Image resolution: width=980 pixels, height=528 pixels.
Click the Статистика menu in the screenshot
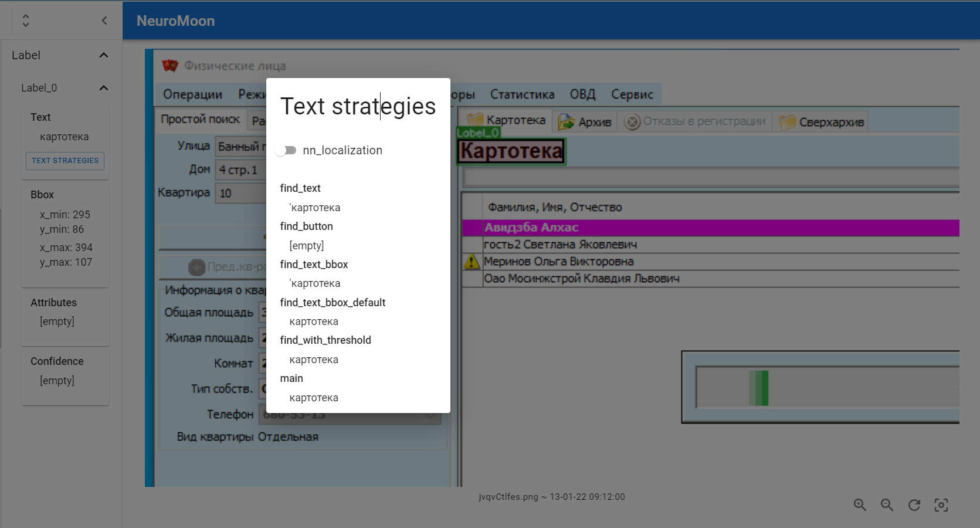(522, 94)
